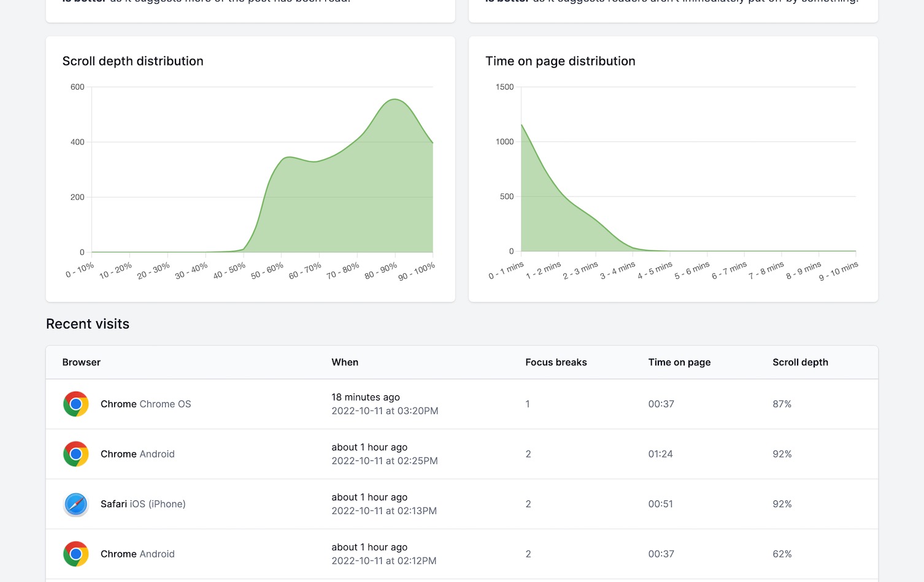Click the 2022-10-11 at 02:13PM date

(384, 511)
